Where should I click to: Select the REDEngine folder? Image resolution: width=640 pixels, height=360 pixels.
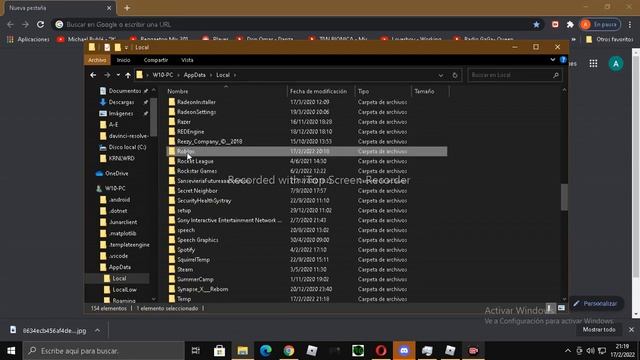click(191, 131)
